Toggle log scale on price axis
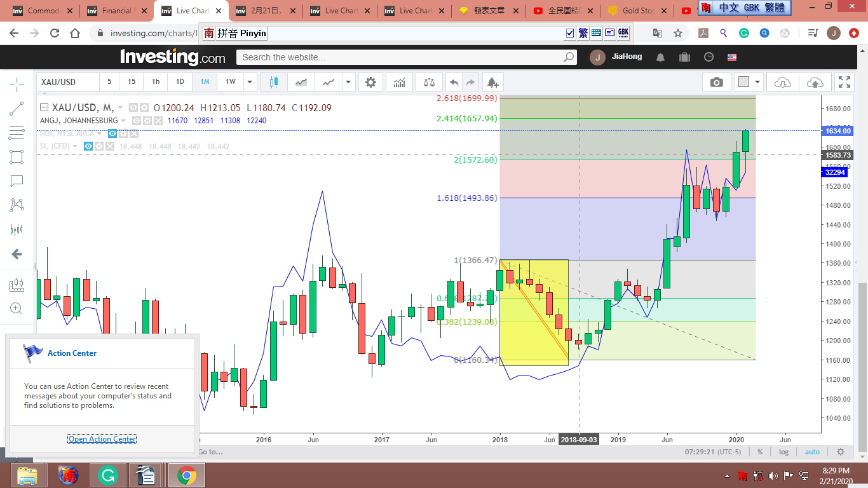The height and width of the screenshot is (488, 868). (x=783, y=452)
